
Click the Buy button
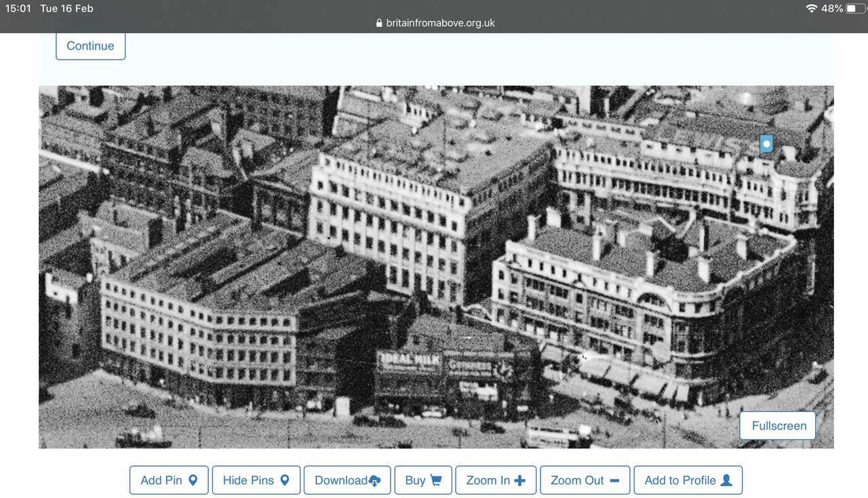click(x=423, y=480)
